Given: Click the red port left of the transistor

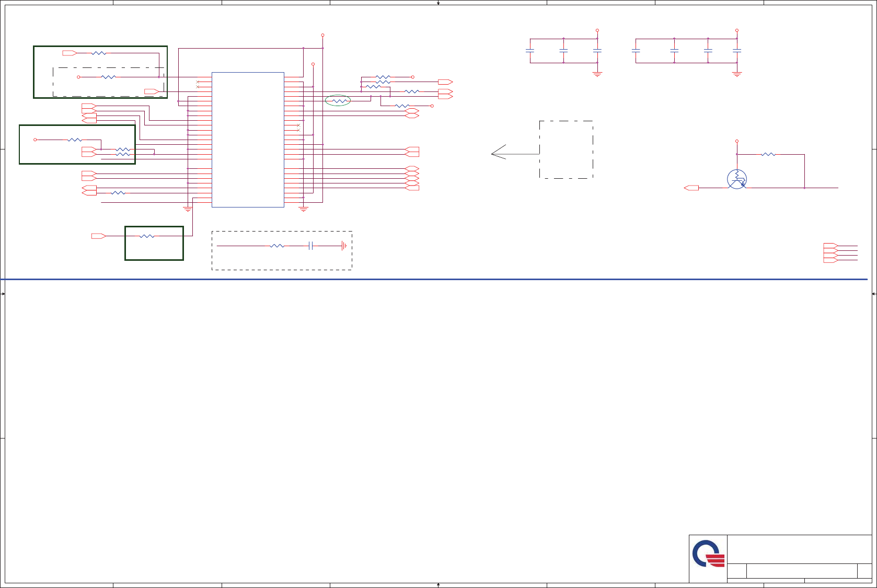Looking at the screenshot, I should pos(691,188).
